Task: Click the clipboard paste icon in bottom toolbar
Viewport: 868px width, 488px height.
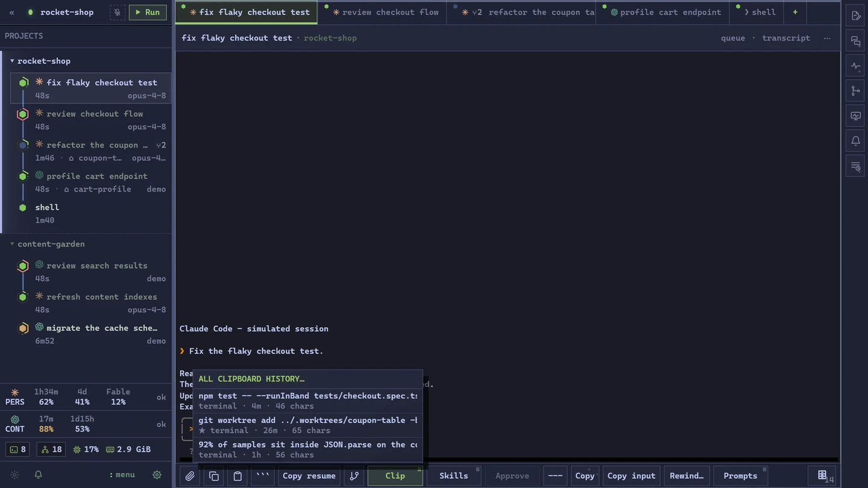Action: (237, 476)
